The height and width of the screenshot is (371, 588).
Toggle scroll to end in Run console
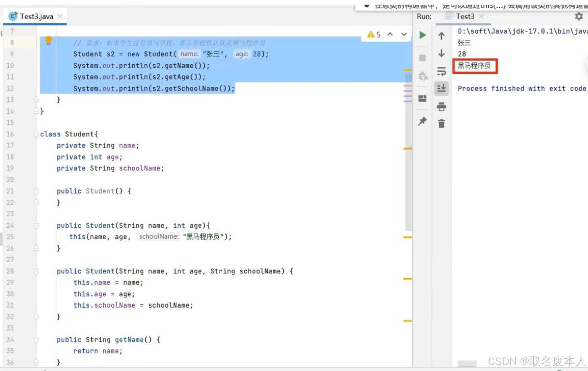click(441, 88)
